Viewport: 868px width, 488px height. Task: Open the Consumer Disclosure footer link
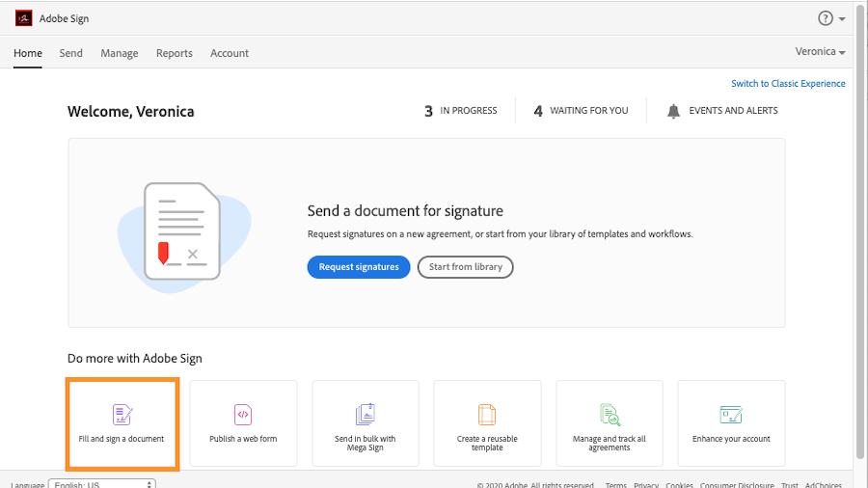737,485
